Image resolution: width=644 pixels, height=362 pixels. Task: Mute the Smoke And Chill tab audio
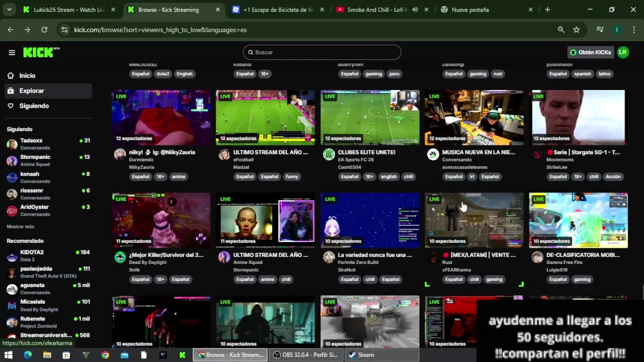point(415,10)
